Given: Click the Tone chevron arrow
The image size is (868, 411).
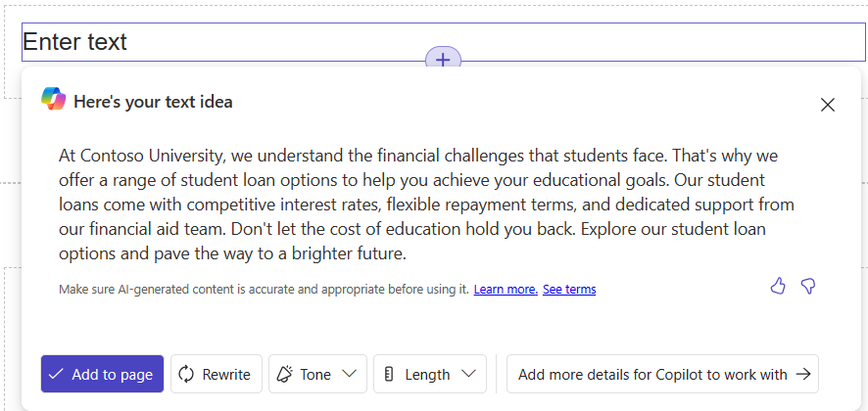Looking at the screenshot, I should pyautogui.click(x=350, y=374).
